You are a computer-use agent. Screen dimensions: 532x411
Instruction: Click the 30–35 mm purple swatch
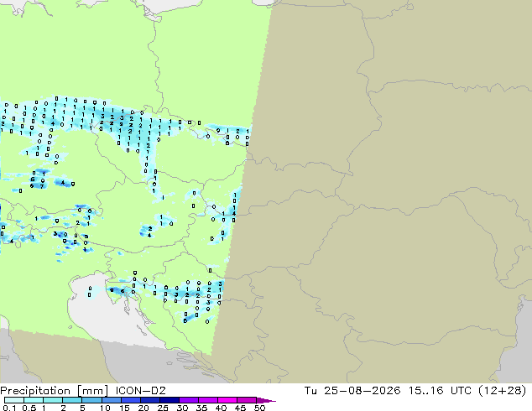click(188, 400)
